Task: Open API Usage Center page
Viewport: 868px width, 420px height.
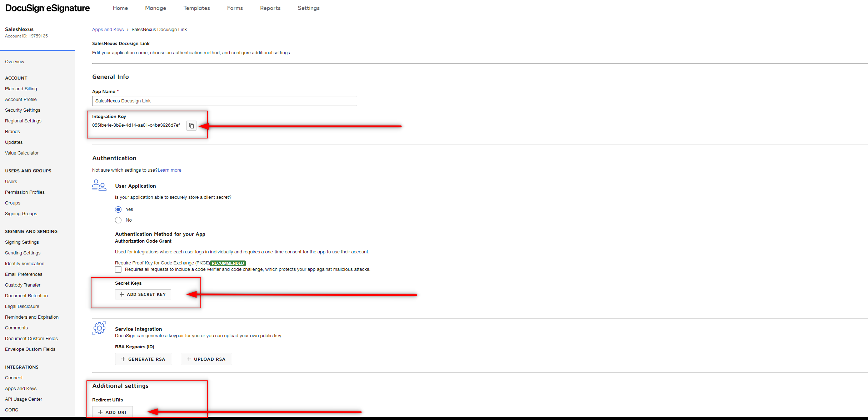Action: point(24,399)
